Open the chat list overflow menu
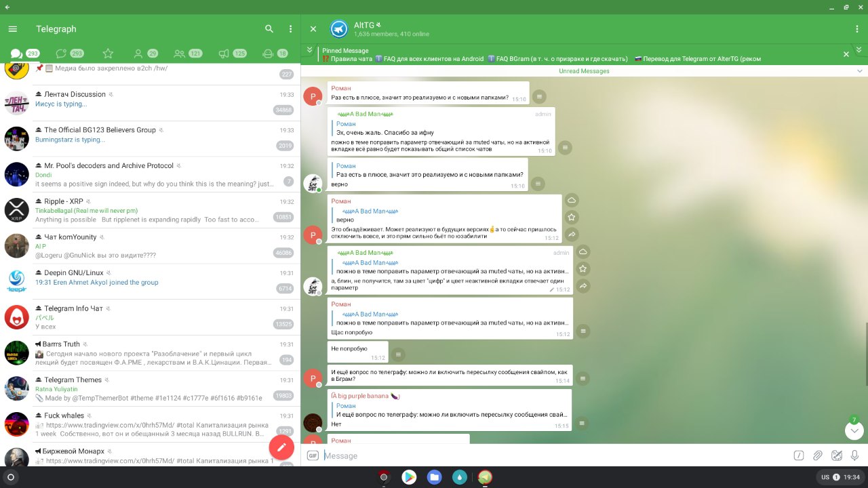868x488 pixels. 290,29
